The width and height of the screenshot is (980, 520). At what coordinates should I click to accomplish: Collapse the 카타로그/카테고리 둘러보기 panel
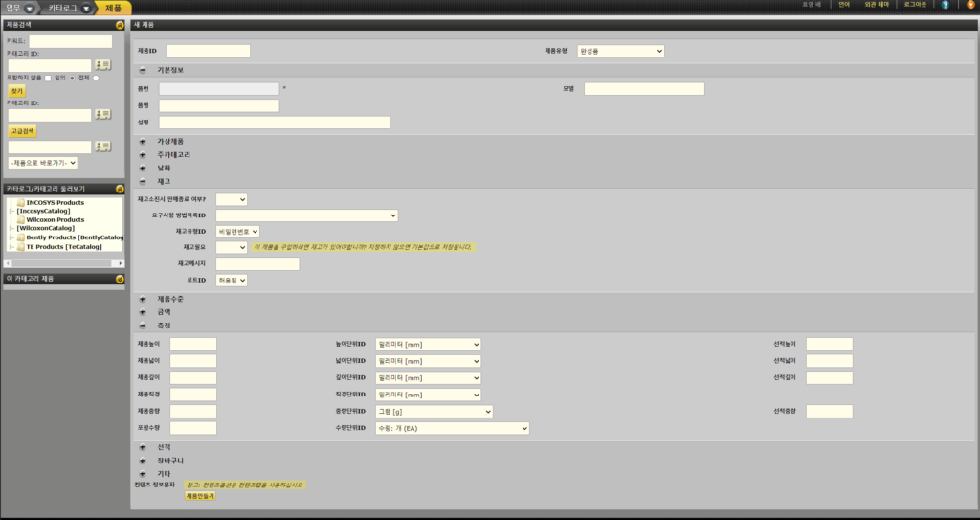pyautogui.click(x=119, y=189)
